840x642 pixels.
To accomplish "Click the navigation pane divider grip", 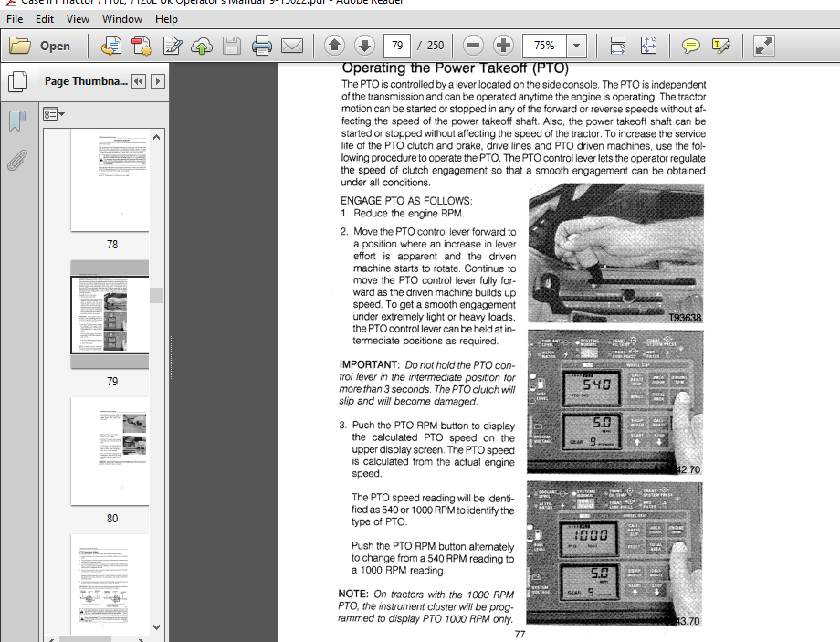I will point(172,357).
